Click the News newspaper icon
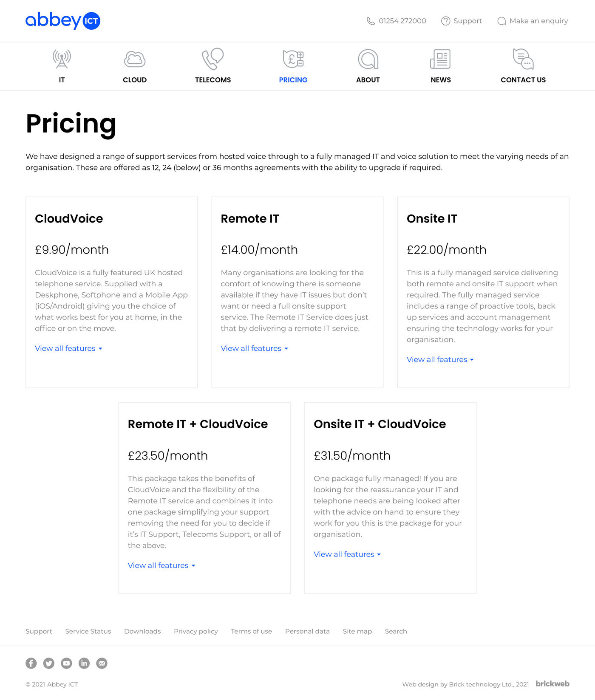Viewport: 595px width, 700px height. coord(440,59)
